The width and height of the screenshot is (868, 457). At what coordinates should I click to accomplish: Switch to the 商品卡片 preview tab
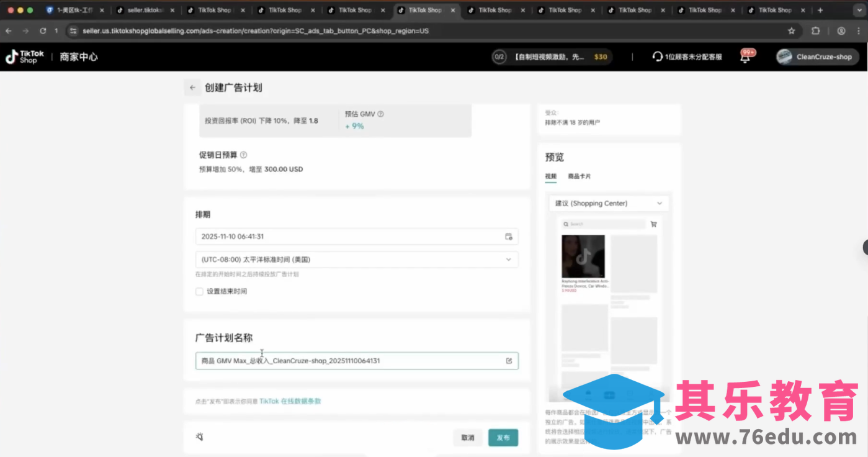point(578,176)
